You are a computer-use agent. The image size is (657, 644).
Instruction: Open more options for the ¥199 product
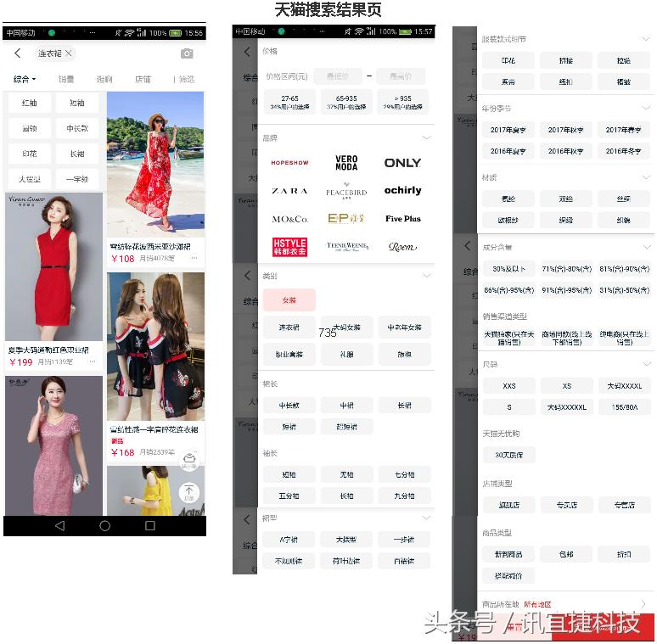[x=93, y=361]
